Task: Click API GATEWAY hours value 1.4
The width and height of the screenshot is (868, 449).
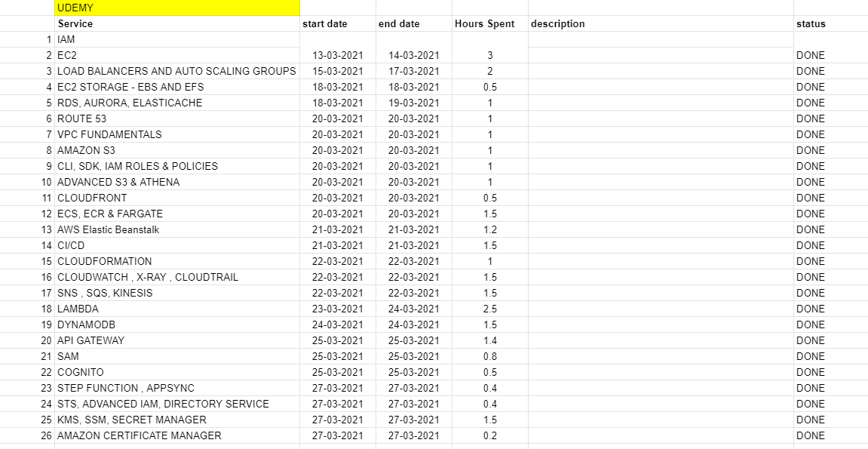Action: 490,340
